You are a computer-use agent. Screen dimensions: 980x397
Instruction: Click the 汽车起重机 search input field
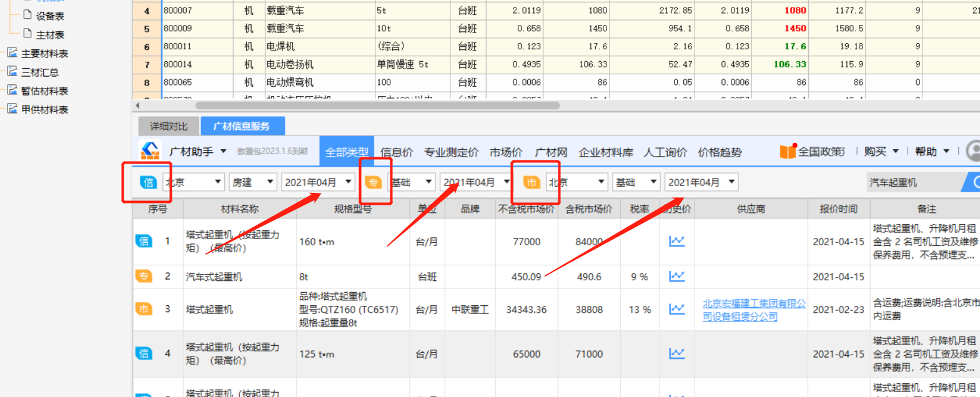(915, 182)
